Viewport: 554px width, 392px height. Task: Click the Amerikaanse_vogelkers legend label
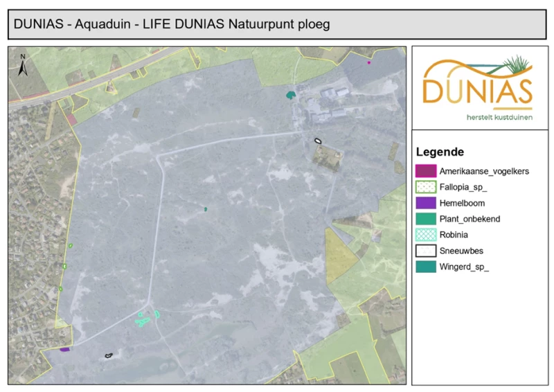click(484, 172)
